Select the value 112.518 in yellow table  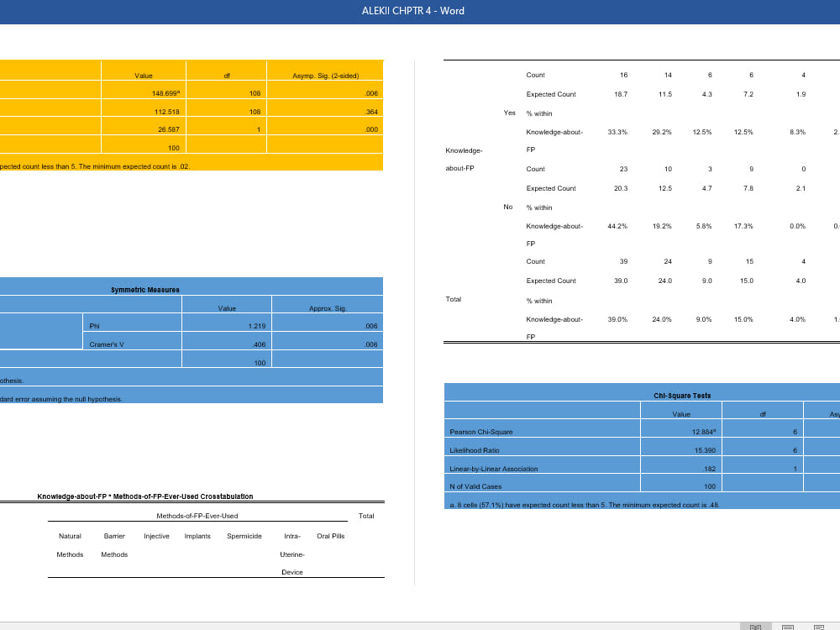166,112
